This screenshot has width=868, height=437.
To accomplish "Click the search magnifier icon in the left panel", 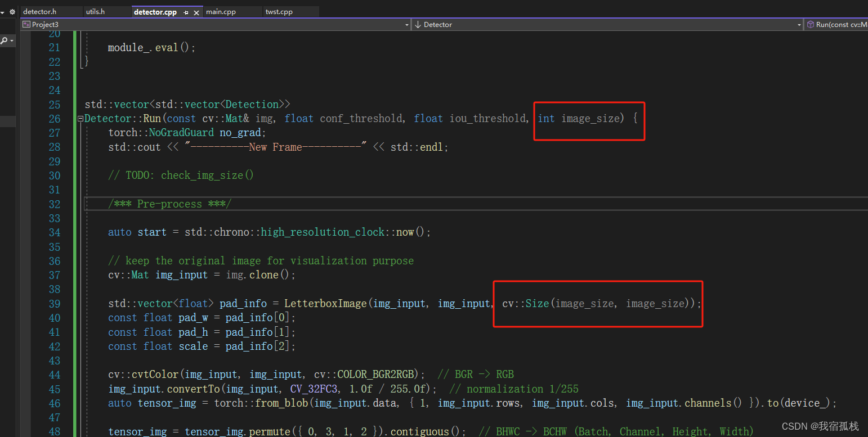I will tap(4, 40).
